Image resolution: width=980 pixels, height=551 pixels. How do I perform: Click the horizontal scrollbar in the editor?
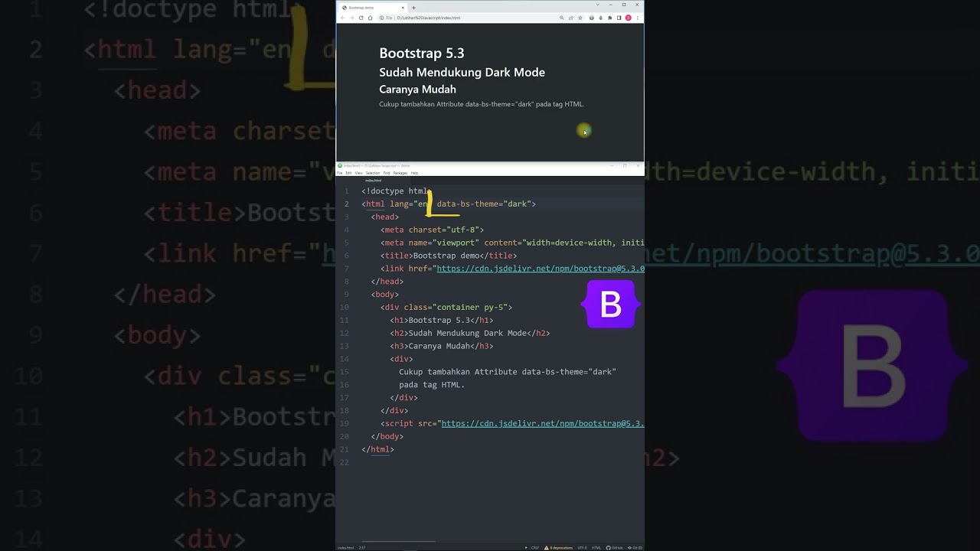pyautogui.click(x=398, y=542)
